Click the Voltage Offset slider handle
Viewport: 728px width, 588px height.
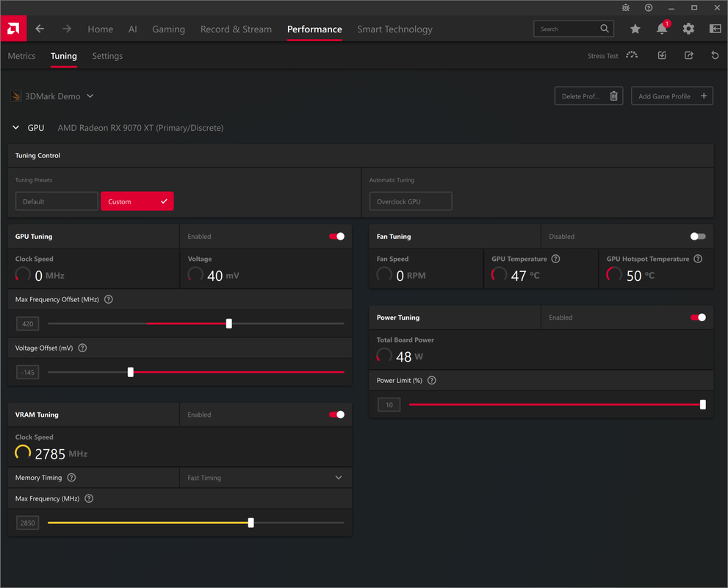pyautogui.click(x=131, y=372)
